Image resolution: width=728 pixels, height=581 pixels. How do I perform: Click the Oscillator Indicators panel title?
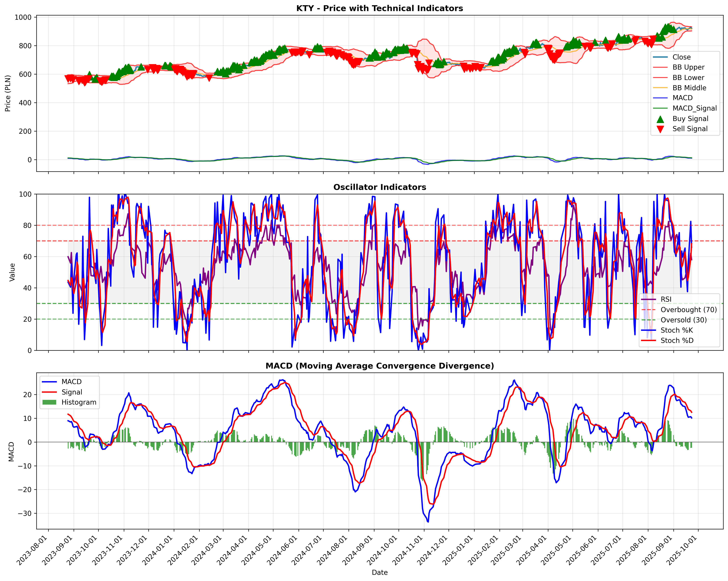379,187
